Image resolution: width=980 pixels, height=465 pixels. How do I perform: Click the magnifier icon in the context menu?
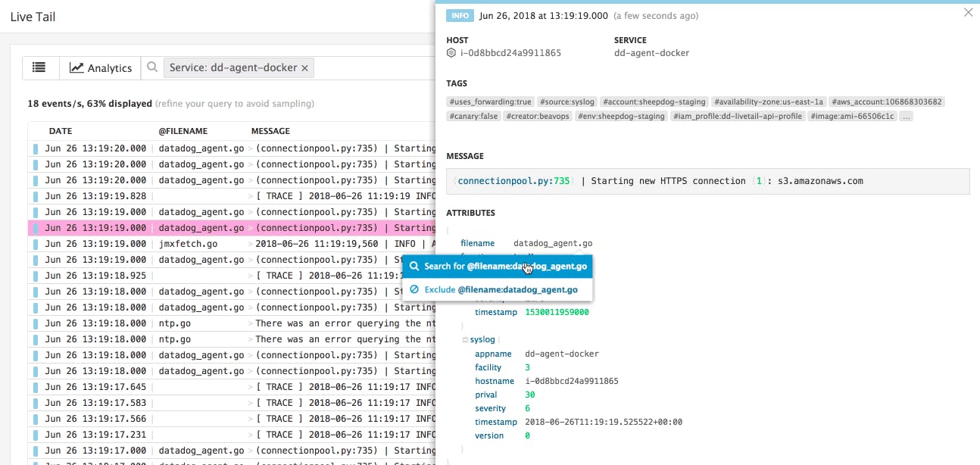[413, 267]
